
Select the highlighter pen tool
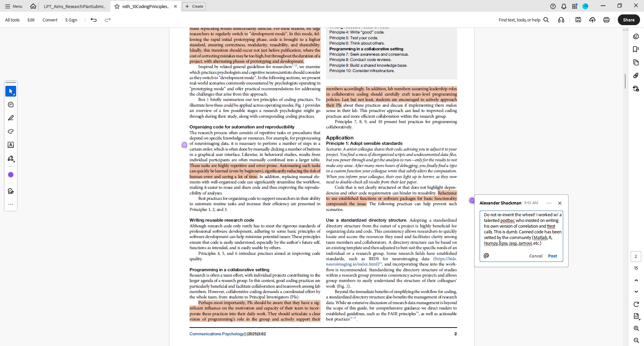11,118
